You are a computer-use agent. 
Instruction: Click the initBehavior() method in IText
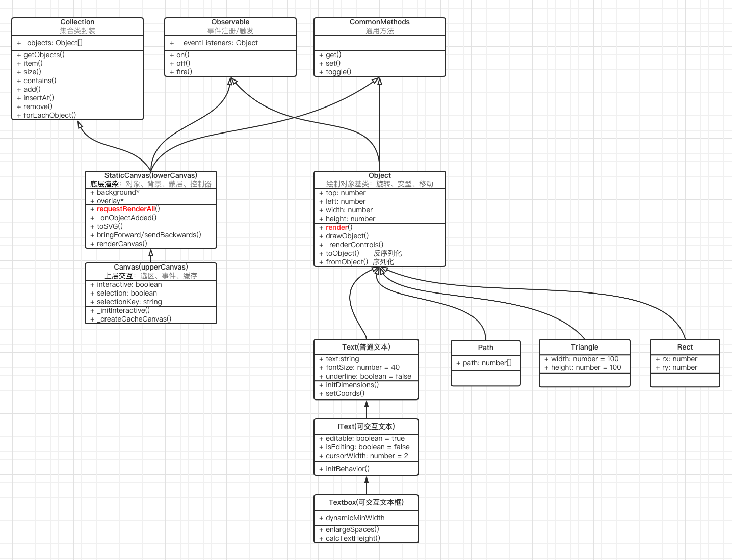click(x=348, y=469)
